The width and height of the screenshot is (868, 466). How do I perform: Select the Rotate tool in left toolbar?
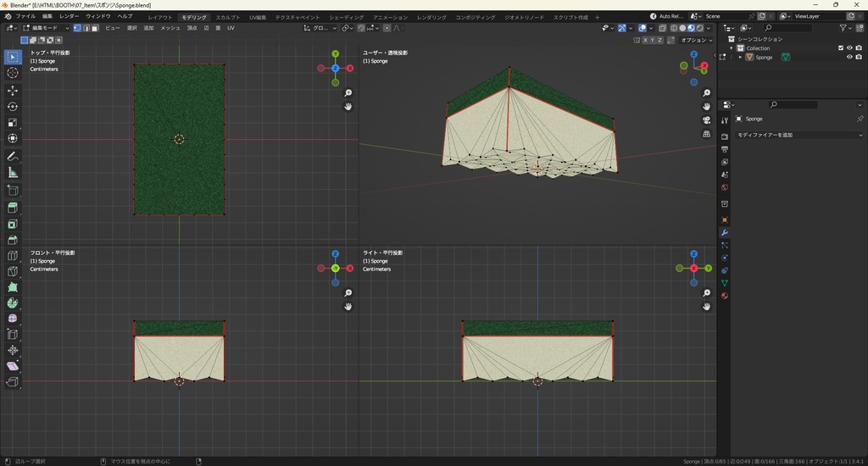pyautogui.click(x=13, y=106)
